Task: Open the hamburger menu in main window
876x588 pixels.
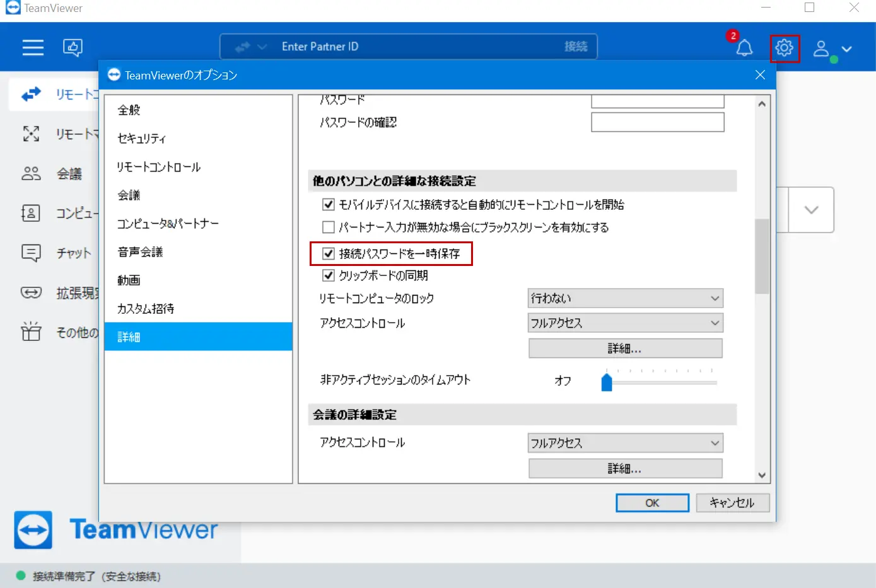Action: pyautogui.click(x=33, y=47)
